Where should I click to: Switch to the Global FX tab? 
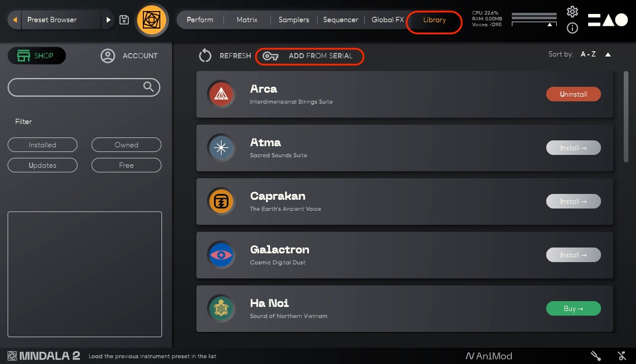point(388,19)
